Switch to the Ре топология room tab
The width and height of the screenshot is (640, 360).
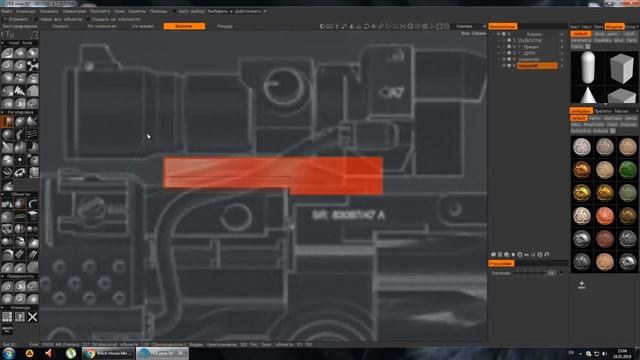pos(102,26)
